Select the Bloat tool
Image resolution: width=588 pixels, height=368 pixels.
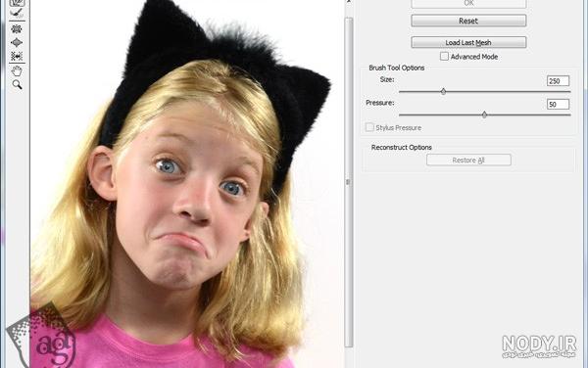tap(17, 43)
